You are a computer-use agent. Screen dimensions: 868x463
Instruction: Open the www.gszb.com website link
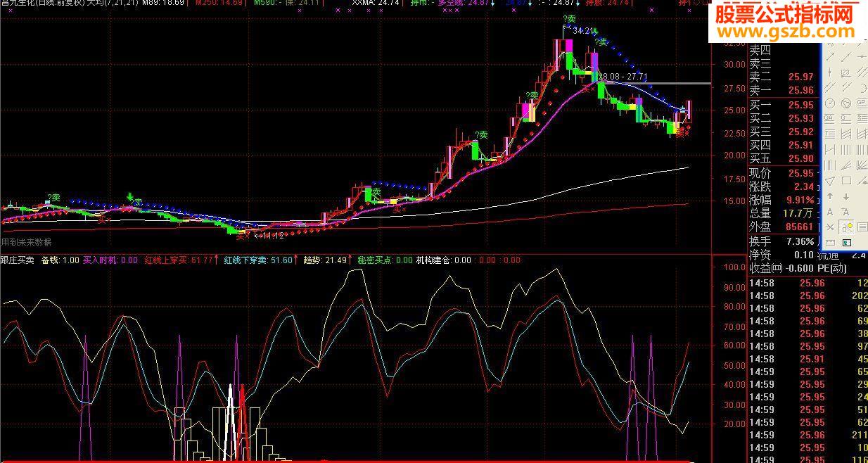click(x=784, y=32)
